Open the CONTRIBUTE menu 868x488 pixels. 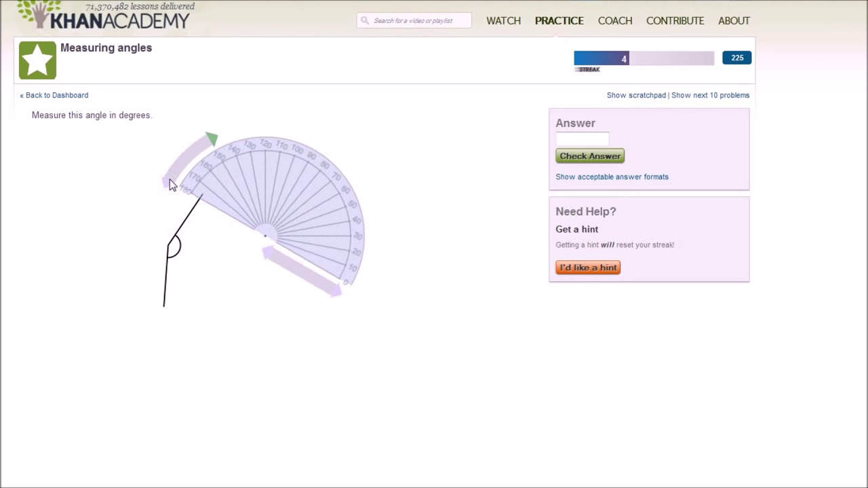[x=675, y=21]
